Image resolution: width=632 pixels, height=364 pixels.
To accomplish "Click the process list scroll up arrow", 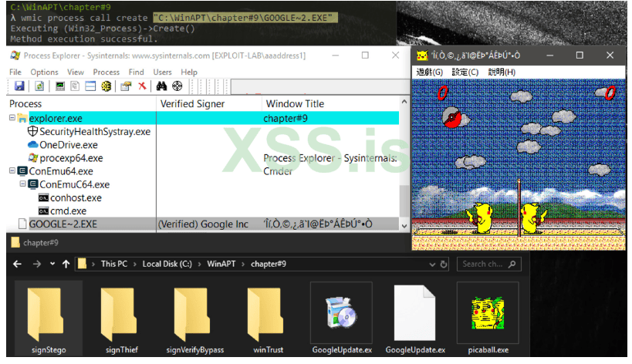I will tap(404, 102).
